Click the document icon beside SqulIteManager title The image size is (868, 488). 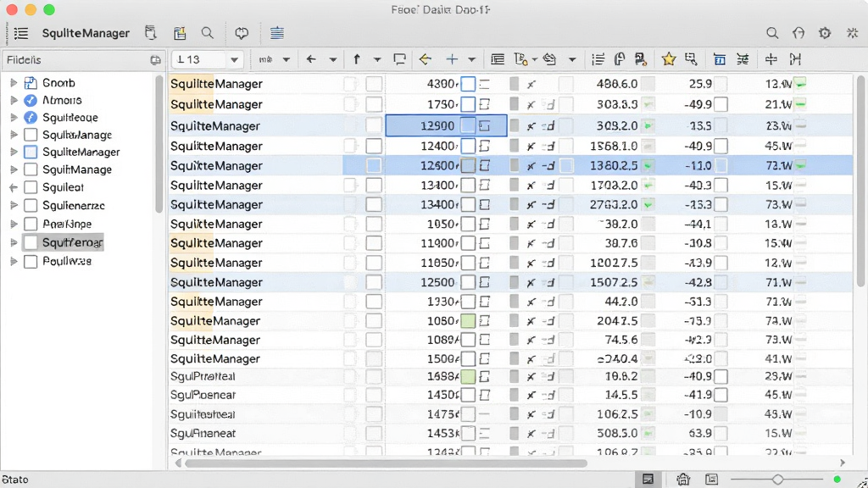151,33
